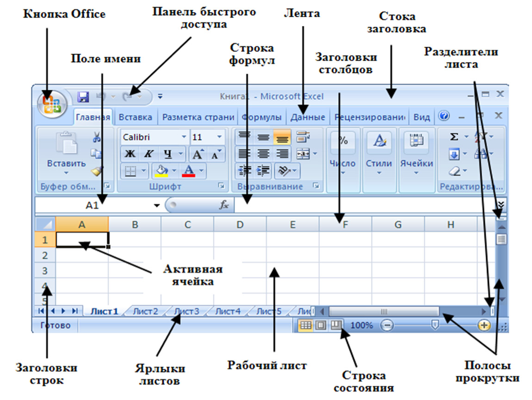Toggle bottom vertical alignment (highlighted)
The image size is (532, 400).
282,137
